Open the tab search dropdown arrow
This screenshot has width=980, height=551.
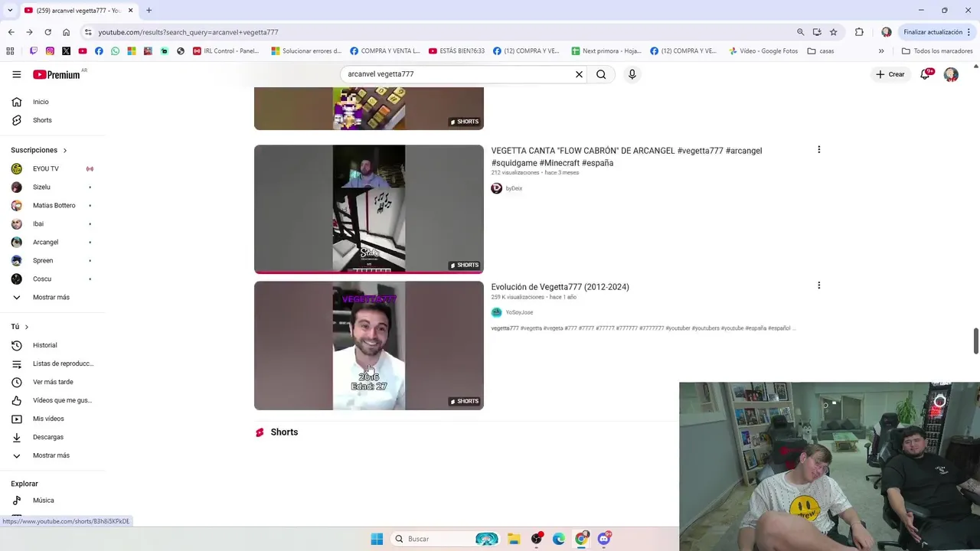[9, 10]
